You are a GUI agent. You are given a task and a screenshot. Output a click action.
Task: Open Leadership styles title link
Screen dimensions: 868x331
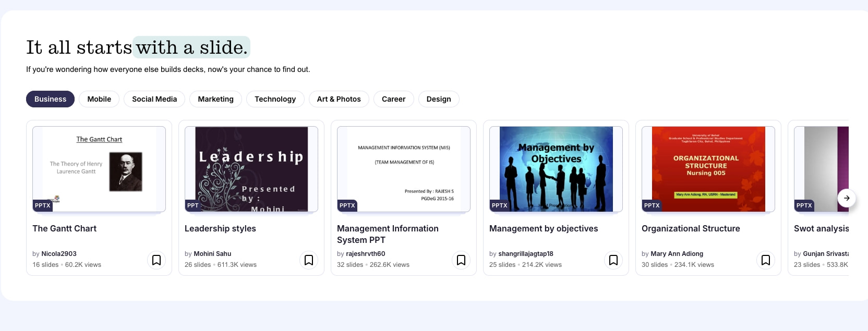[x=220, y=228]
